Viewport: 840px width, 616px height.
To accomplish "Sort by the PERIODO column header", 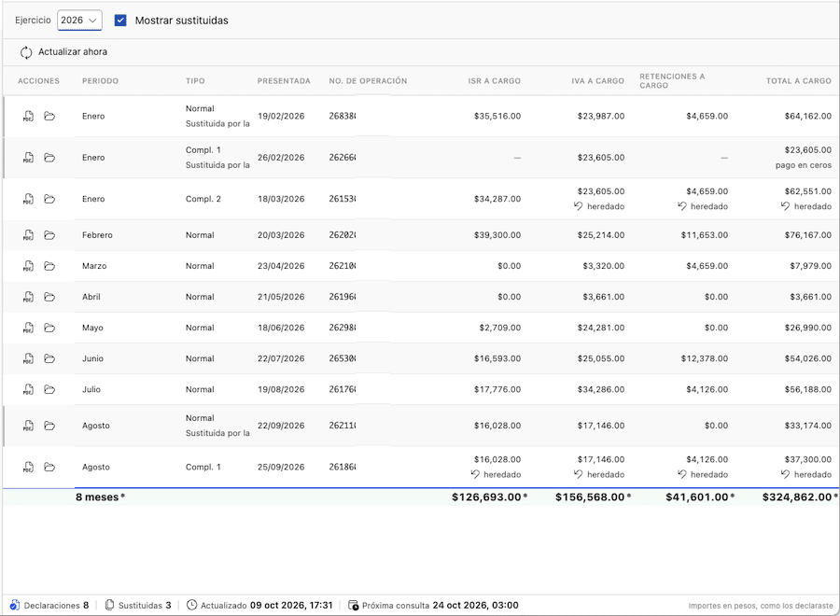I will tap(100, 81).
